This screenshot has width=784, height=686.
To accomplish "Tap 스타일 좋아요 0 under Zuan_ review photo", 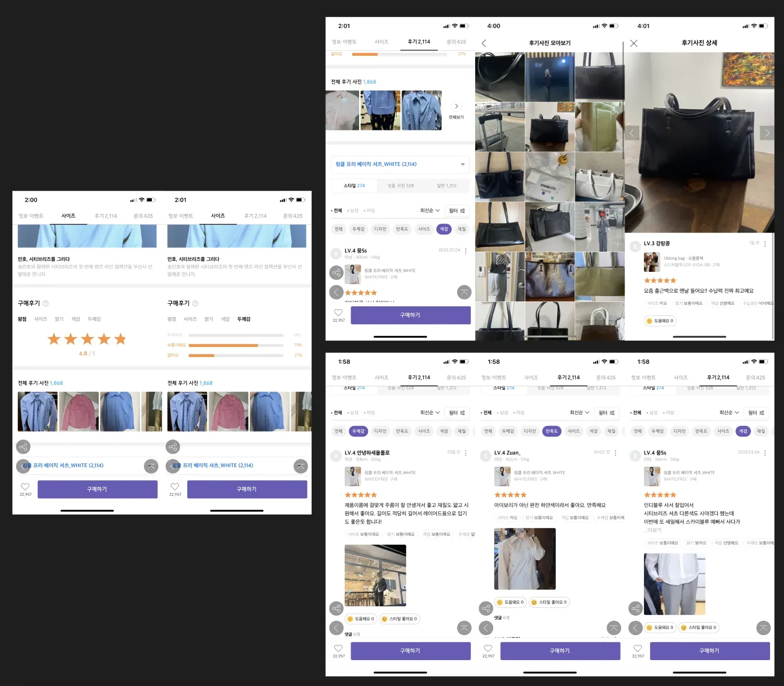I will coord(549,602).
